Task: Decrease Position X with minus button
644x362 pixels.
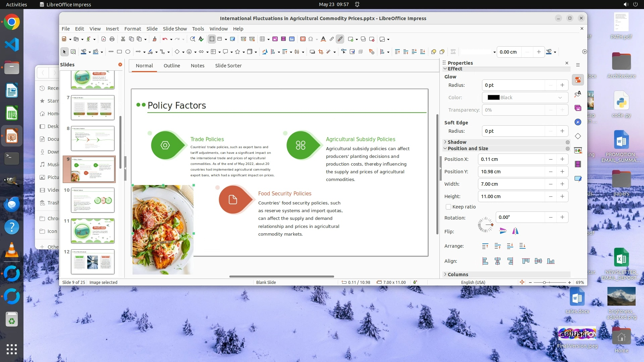Action: point(550,159)
